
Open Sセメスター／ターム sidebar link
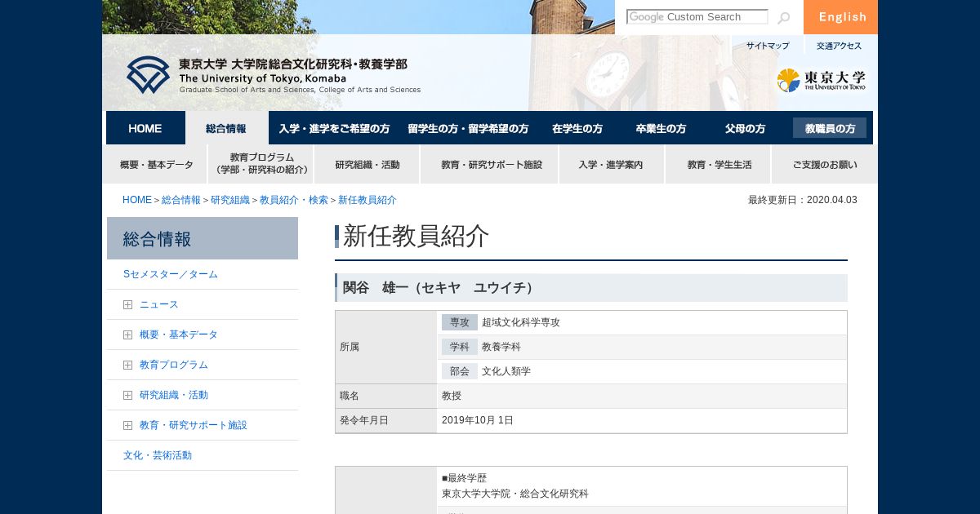pos(171,274)
